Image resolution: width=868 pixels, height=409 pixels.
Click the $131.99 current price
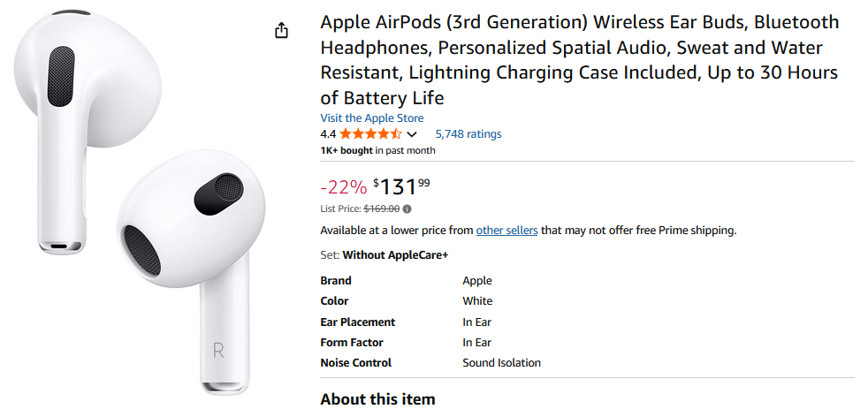click(x=401, y=186)
